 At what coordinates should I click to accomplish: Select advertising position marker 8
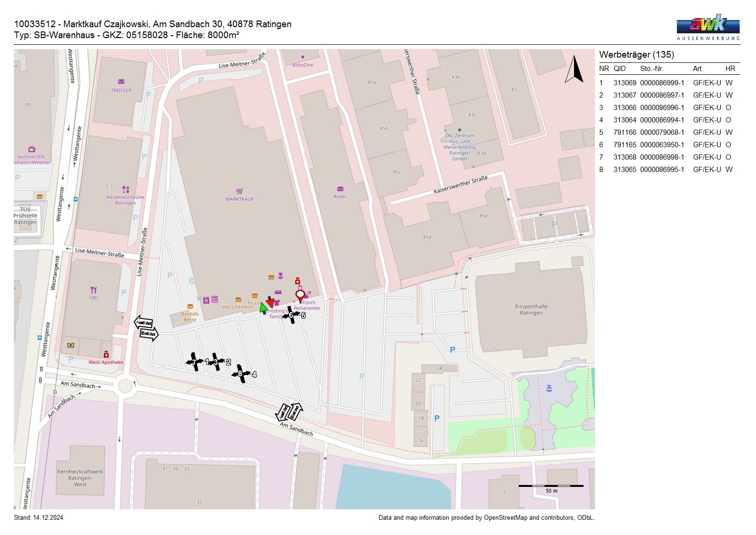click(241, 374)
